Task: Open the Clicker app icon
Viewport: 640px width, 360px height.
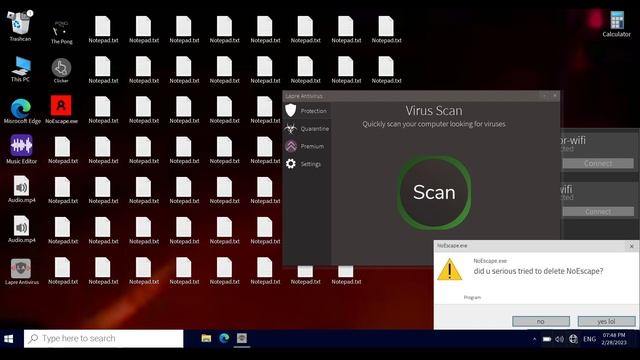Action: [x=61, y=70]
